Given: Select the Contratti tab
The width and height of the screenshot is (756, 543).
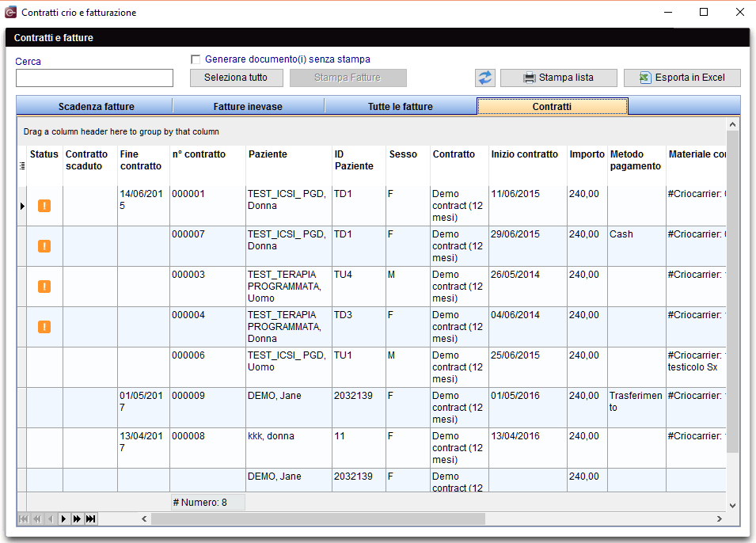Looking at the screenshot, I should click(552, 107).
